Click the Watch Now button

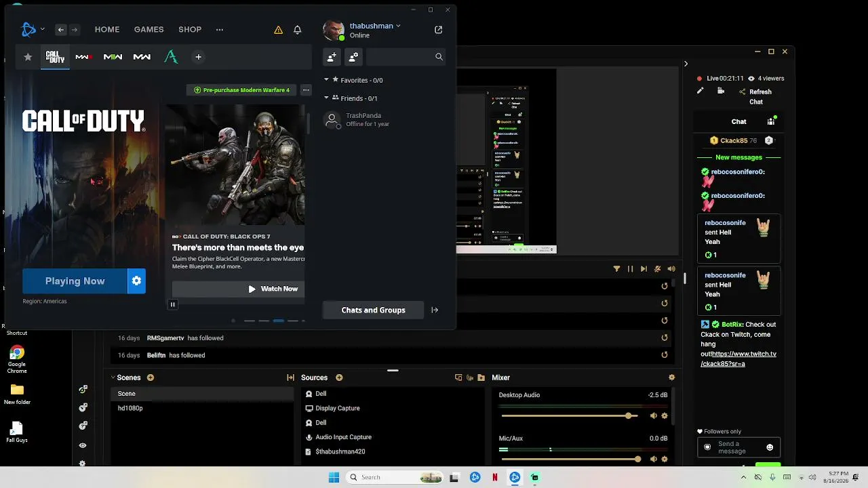click(x=238, y=289)
